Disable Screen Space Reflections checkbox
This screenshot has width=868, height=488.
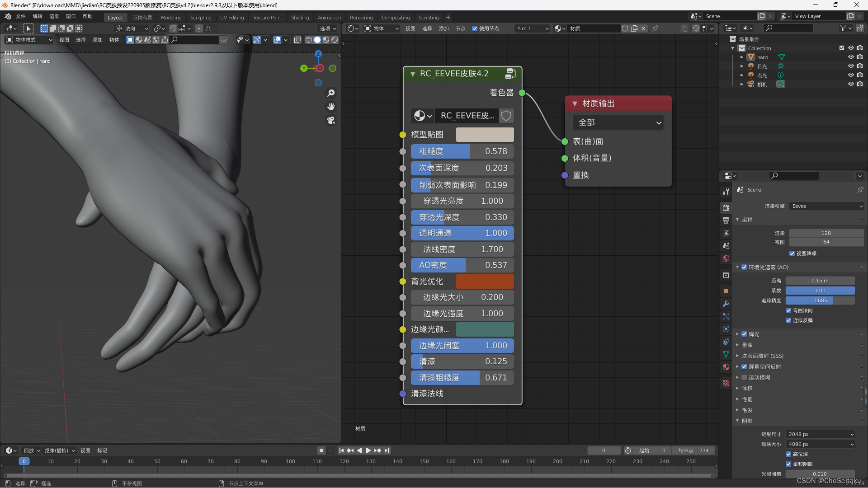pyautogui.click(x=744, y=366)
